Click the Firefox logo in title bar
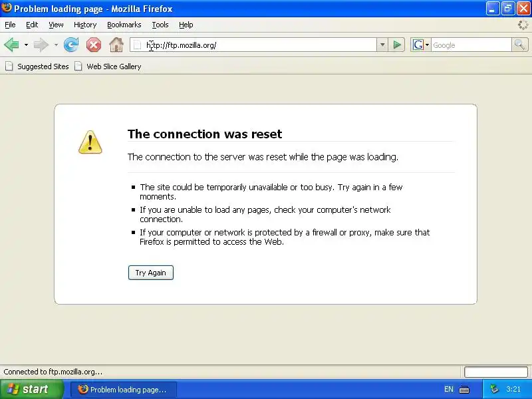The width and height of the screenshot is (532, 399). (x=7, y=7)
